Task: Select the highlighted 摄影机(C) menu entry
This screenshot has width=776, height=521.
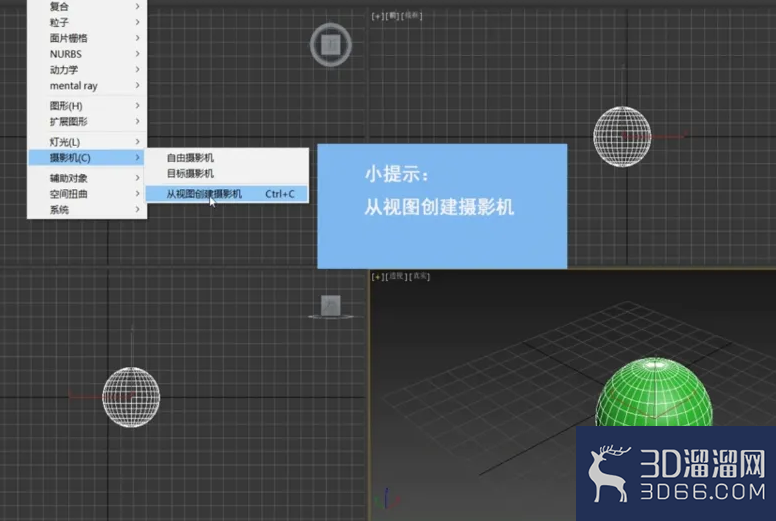Action: pyautogui.click(x=87, y=158)
